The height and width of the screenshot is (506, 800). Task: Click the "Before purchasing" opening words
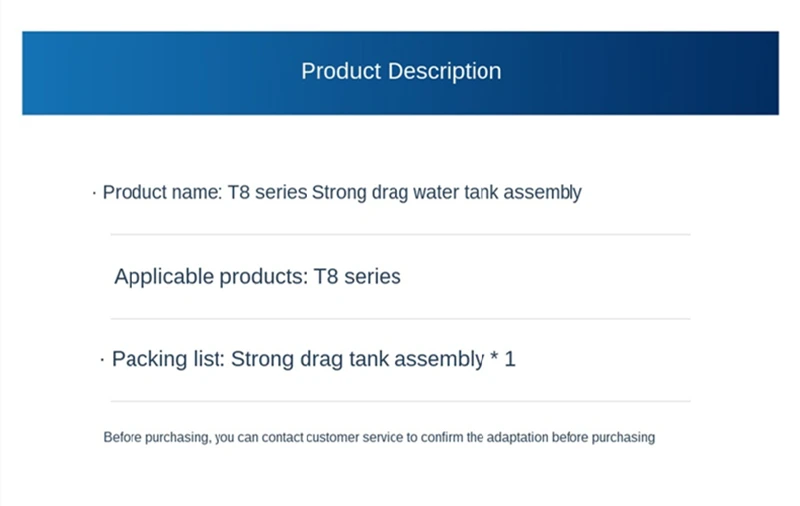click(156, 438)
